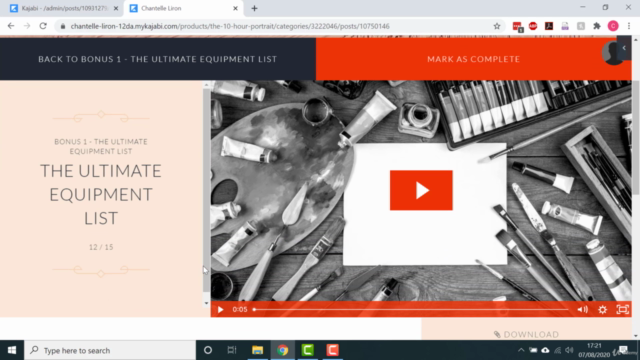
Task: Open video settings gear icon
Action: pyautogui.click(x=602, y=310)
